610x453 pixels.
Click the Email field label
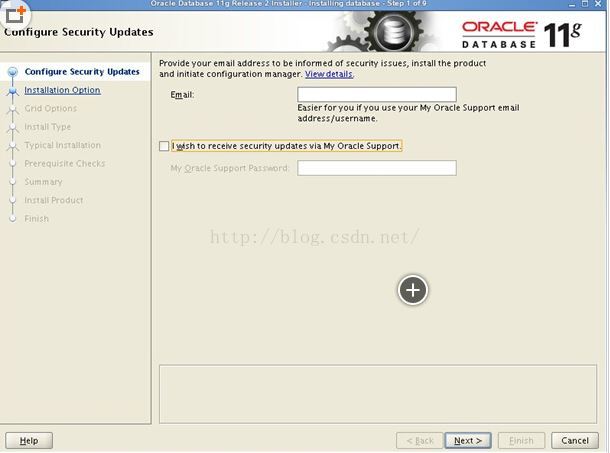point(182,95)
